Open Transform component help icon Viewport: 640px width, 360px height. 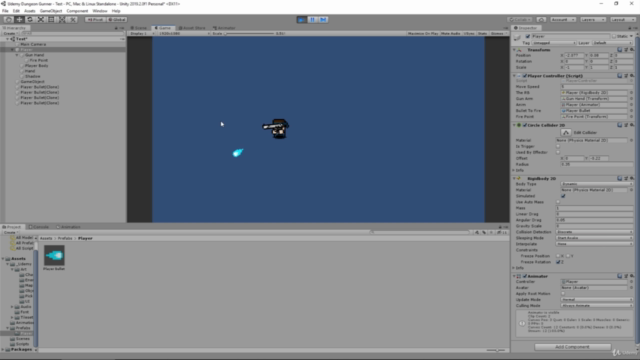click(620, 49)
